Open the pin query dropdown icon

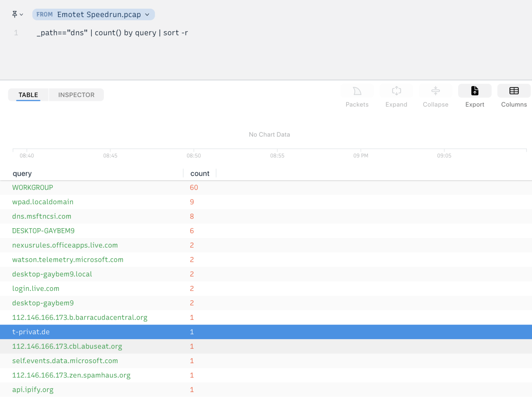(17, 15)
